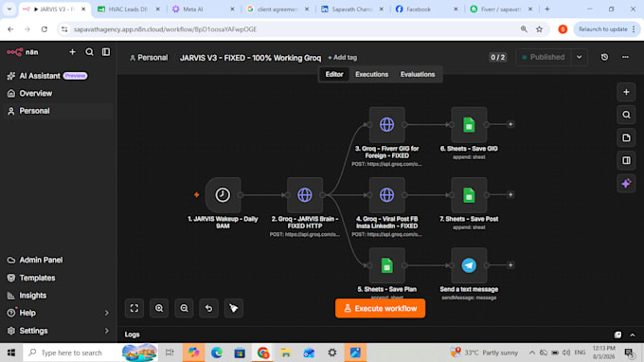Select Telegram Send a text message node
This screenshot has width=644, height=362.
[x=469, y=265]
